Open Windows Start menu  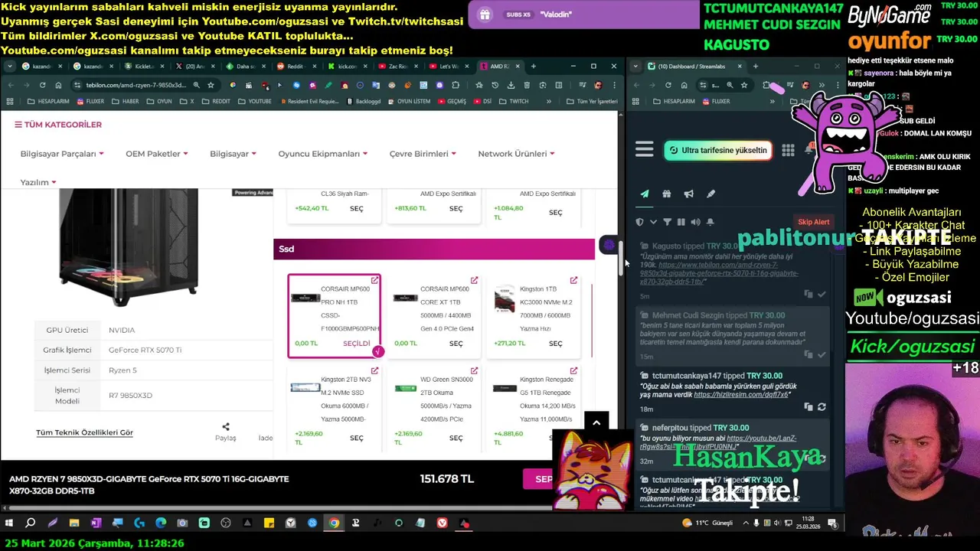coord(9,523)
